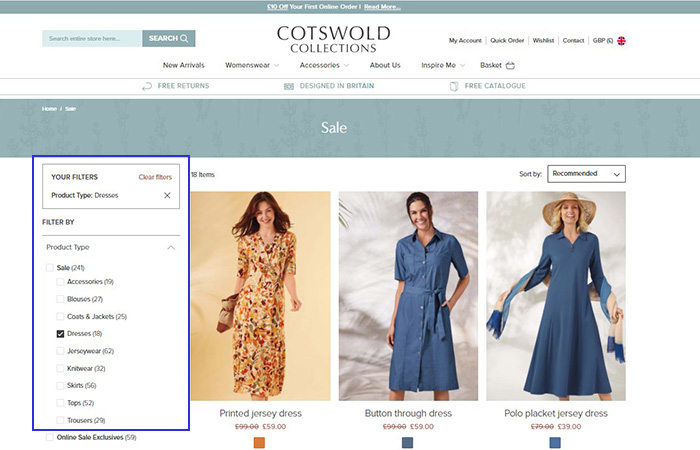The image size is (700, 450).
Task: Click the Home breadcrumb link
Action: tap(49, 109)
